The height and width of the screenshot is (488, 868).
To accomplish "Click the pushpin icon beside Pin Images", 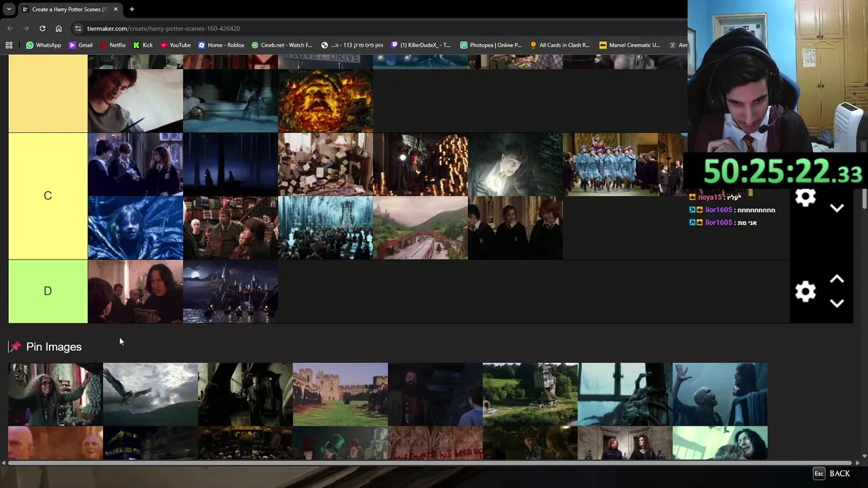I will (x=15, y=347).
